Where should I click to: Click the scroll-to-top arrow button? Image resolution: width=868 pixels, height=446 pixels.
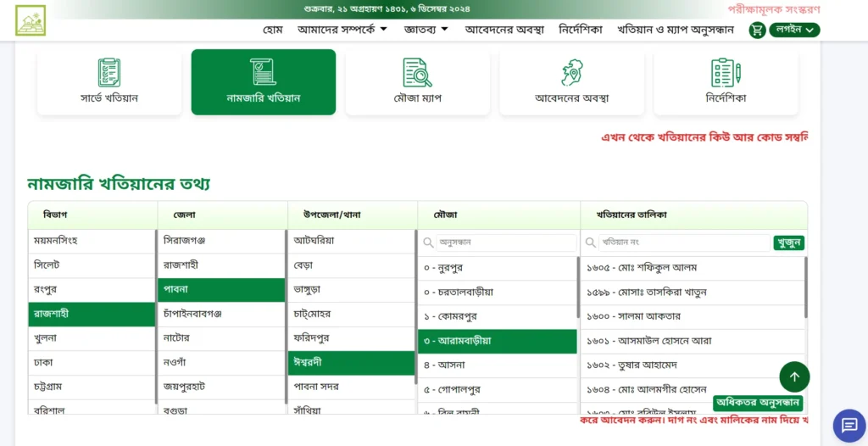click(x=794, y=376)
